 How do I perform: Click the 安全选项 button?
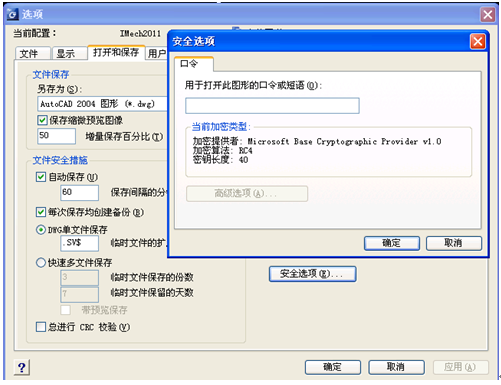pos(312,274)
